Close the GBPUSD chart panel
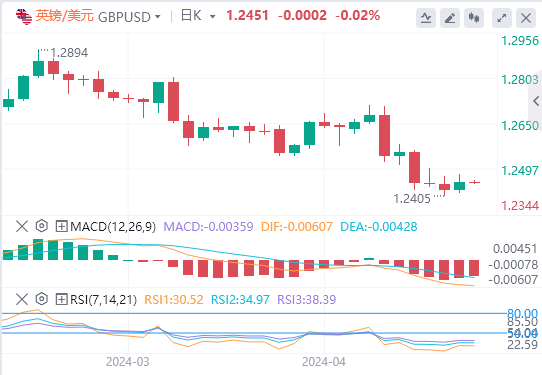This screenshot has width=542, height=375. click(526, 18)
